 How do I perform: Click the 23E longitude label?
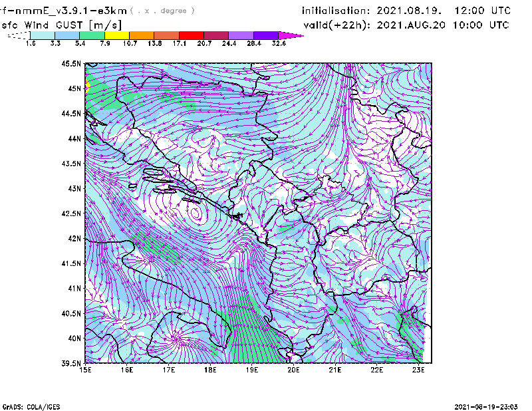[418, 370]
